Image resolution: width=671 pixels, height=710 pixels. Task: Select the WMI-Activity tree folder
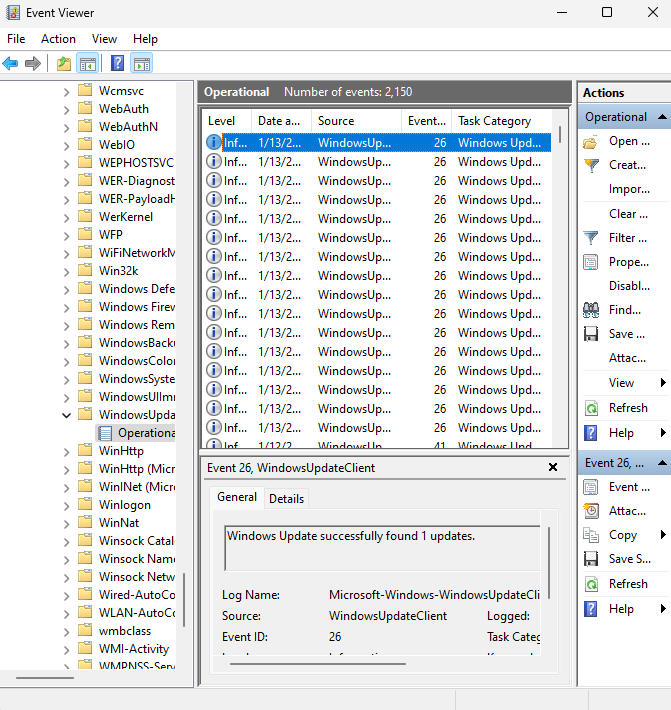point(123,649)
